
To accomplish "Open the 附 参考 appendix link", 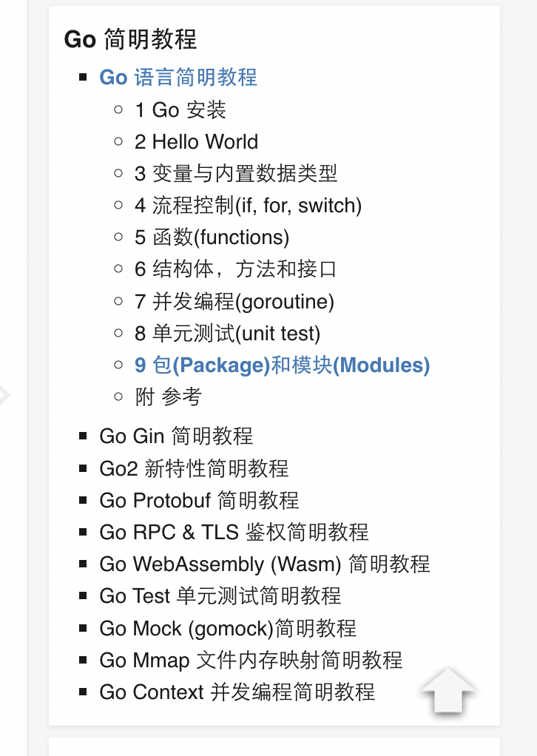I will pyautogui.click(x=168, y=397).
